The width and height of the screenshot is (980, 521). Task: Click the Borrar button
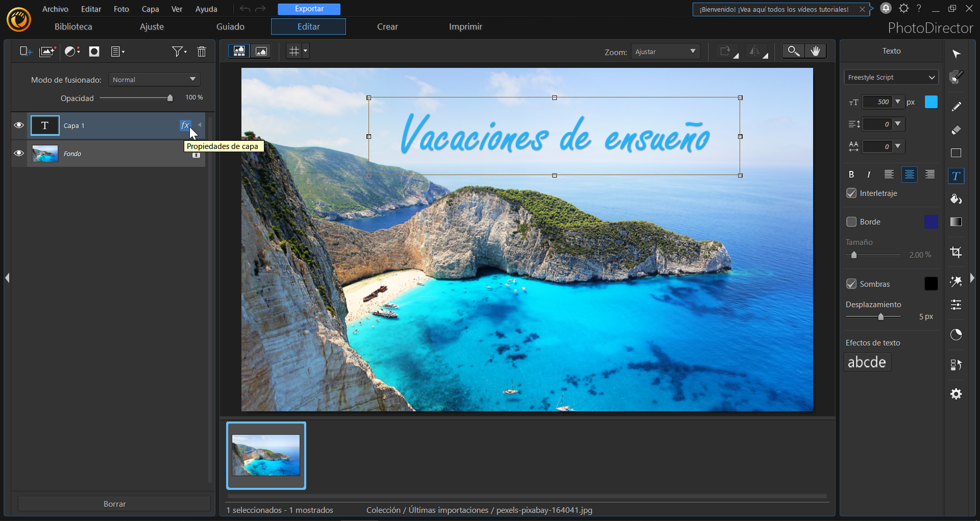(114, 504)
